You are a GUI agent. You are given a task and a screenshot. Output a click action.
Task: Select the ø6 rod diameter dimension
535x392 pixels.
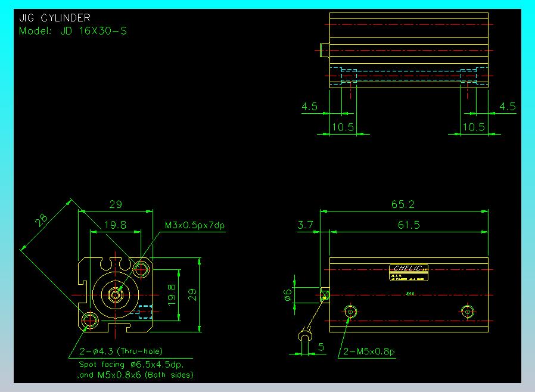pos(288,295)
